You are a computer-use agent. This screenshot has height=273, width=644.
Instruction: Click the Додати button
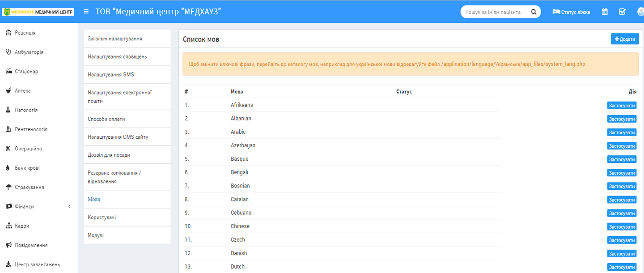[x=625, y=39]
